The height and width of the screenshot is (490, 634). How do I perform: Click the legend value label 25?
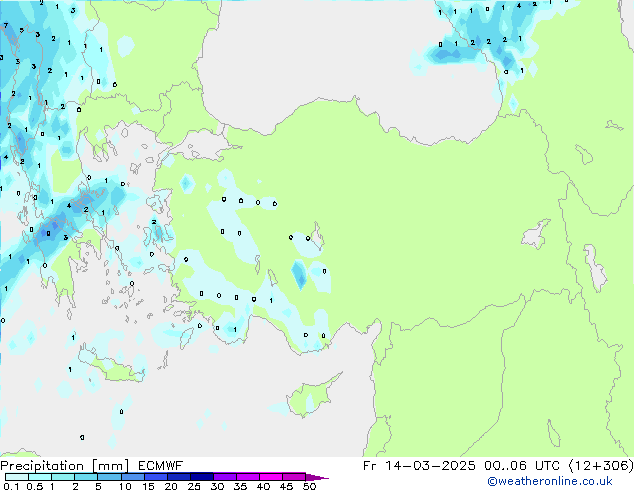(x=194, y=486)
